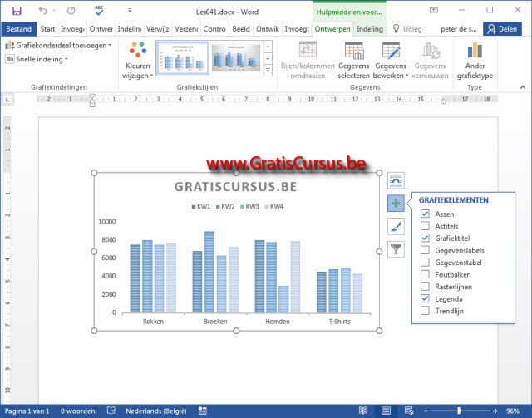
Task: Redo with the repeat arrow icon
Action: (71, 11)
